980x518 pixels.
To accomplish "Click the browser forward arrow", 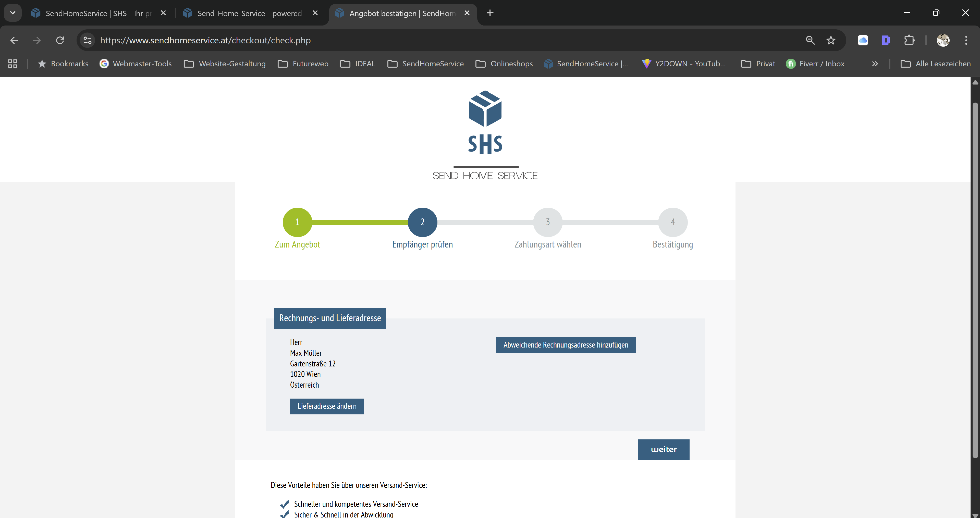I will pos(37,40).
